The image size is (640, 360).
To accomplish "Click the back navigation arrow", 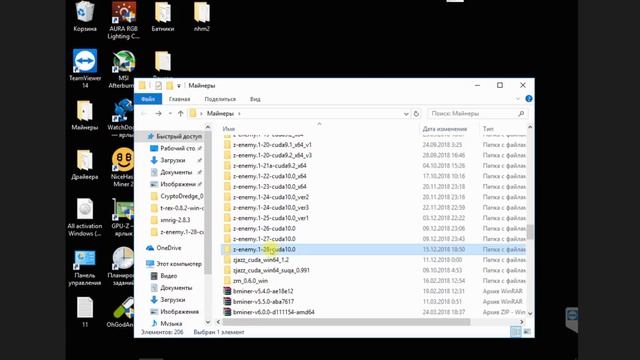I will 144,113.
